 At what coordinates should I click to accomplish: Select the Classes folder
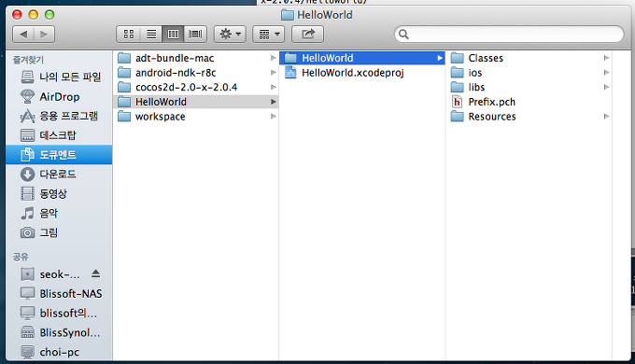529,58
